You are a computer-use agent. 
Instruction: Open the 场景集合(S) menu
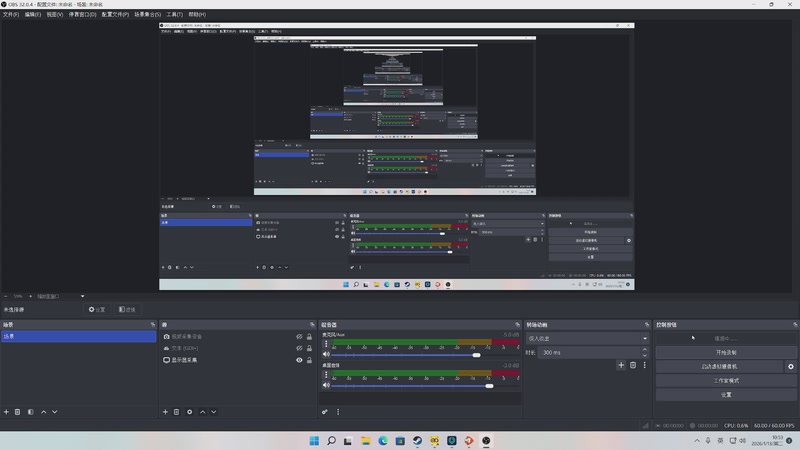tap(147, 14)
